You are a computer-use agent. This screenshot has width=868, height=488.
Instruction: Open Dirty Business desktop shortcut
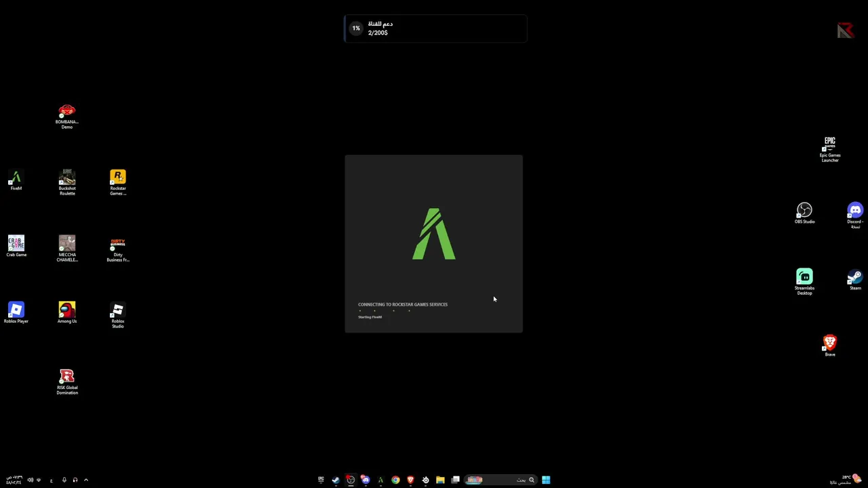point(118,249)
